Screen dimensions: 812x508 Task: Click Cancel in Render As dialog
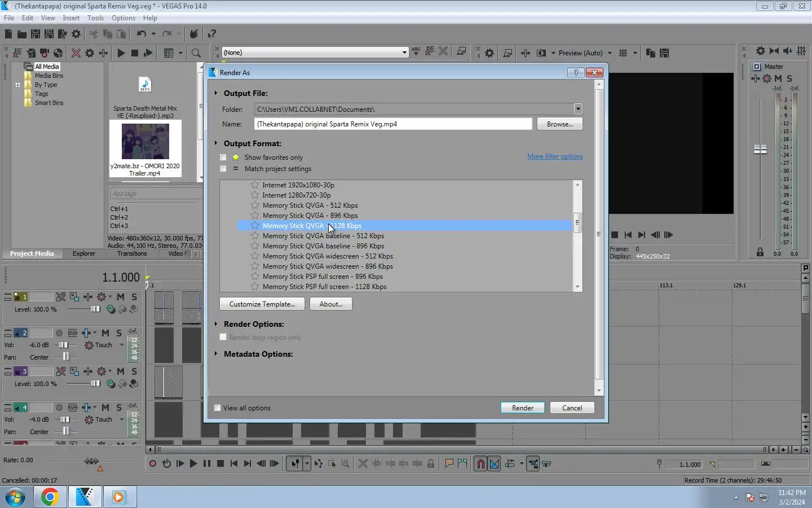(572, 408)
